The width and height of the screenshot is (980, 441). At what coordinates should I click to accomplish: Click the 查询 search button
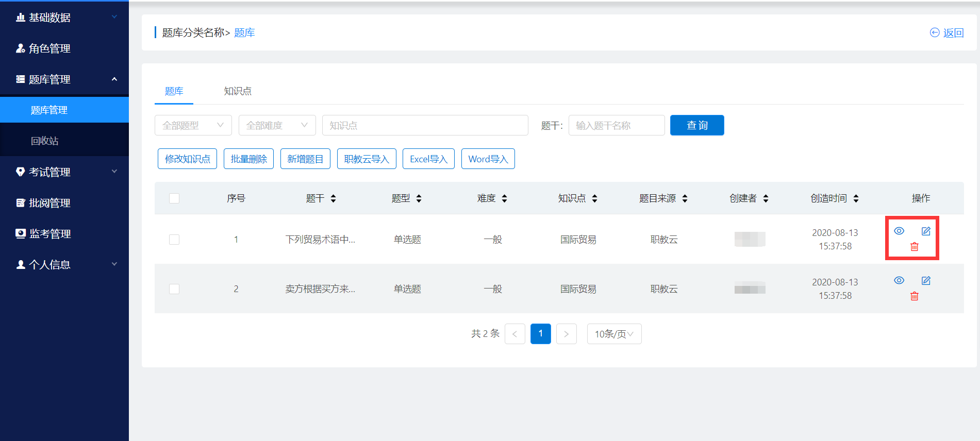tap(697, 125)
